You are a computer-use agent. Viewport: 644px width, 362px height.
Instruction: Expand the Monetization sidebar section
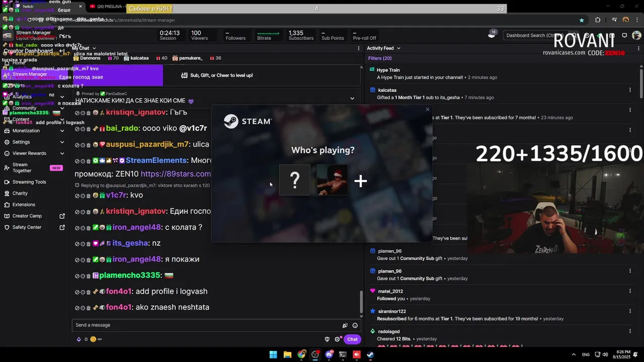(x=62, y=131)
